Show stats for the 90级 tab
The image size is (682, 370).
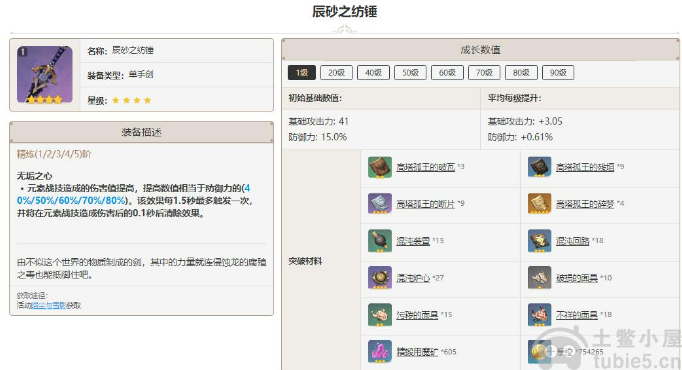coord(558,73)
